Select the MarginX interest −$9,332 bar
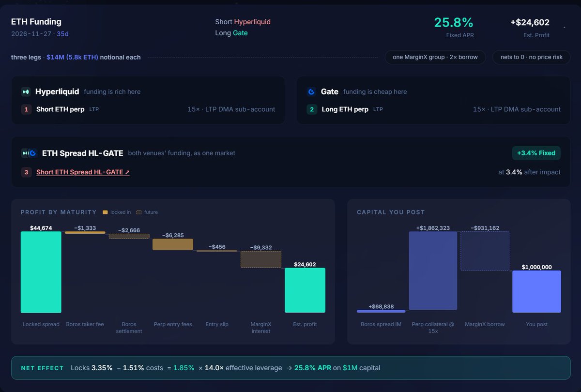 [x=261, y=259]
